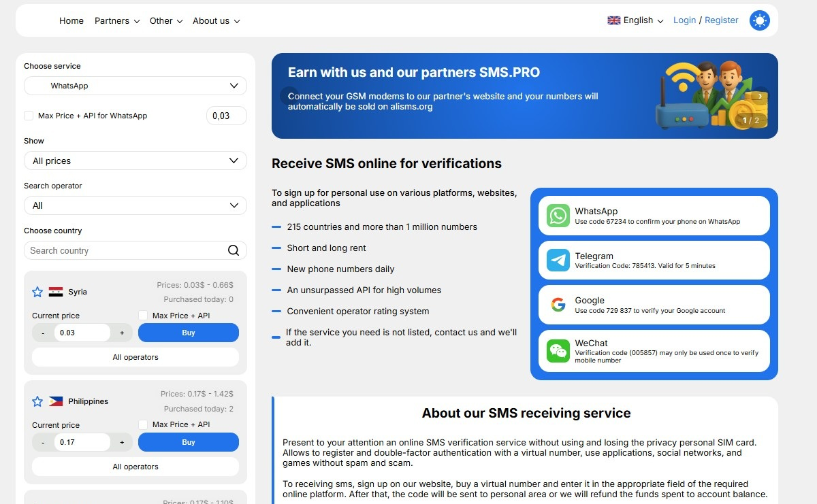Viewport: 817px width, 504px height.
Task: Click the max price 0,03 input field
Action: coord(227,116)
